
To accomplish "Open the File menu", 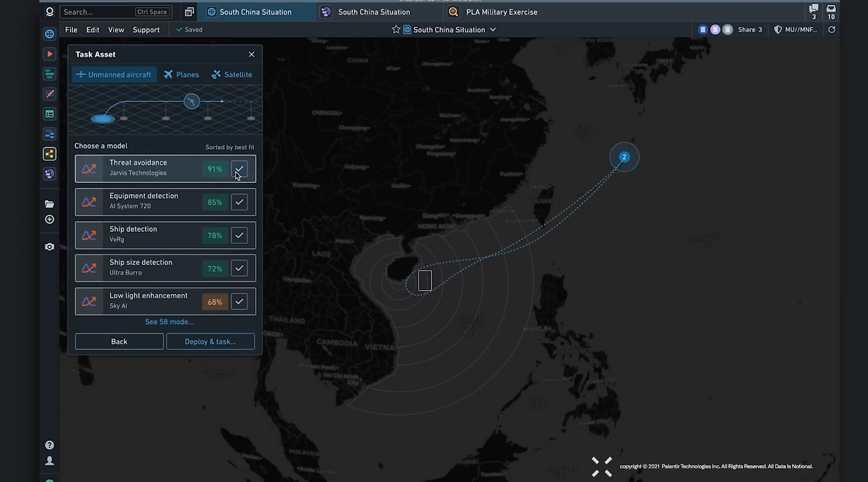I will 71,30.
